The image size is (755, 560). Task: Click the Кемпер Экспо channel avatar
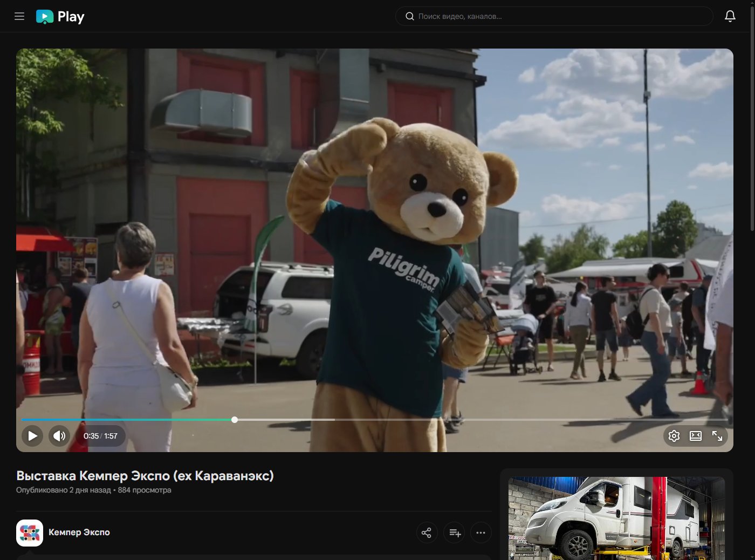click(30, 533)
